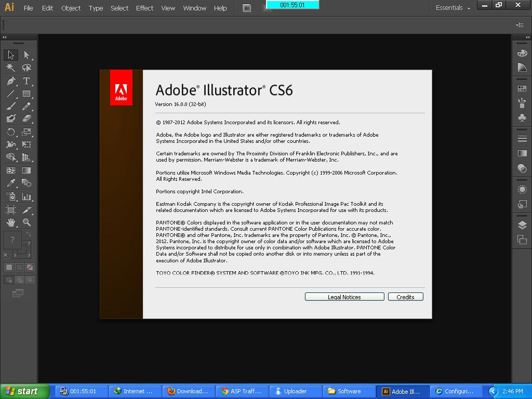
Task: Select the Slice tool
Action: point(26,210)
